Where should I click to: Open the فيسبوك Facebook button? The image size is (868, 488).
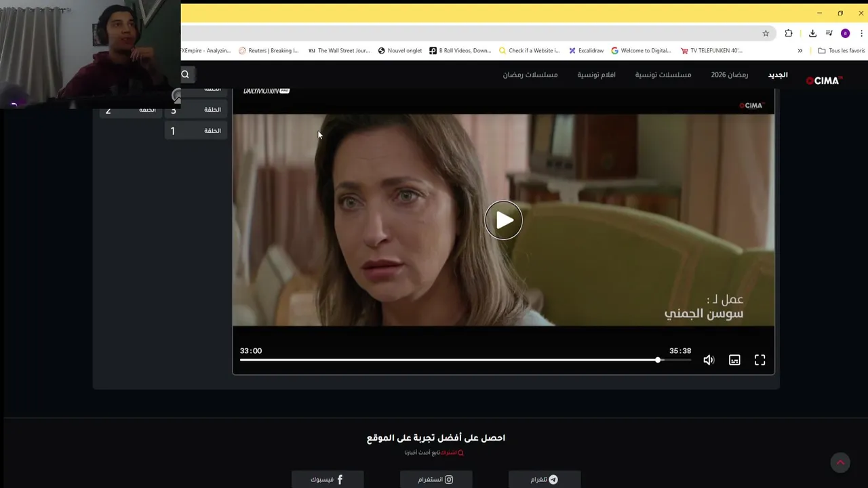[x=328, y=479]
